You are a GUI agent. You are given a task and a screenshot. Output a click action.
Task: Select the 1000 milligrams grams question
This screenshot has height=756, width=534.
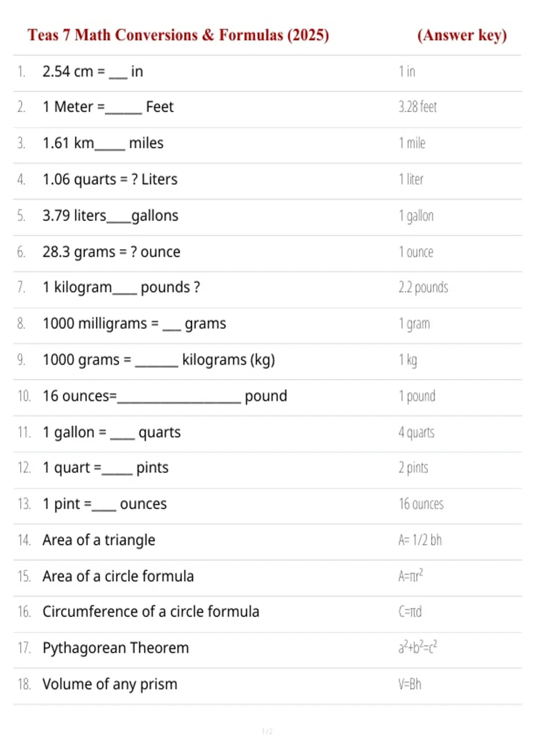click(134, 324)
